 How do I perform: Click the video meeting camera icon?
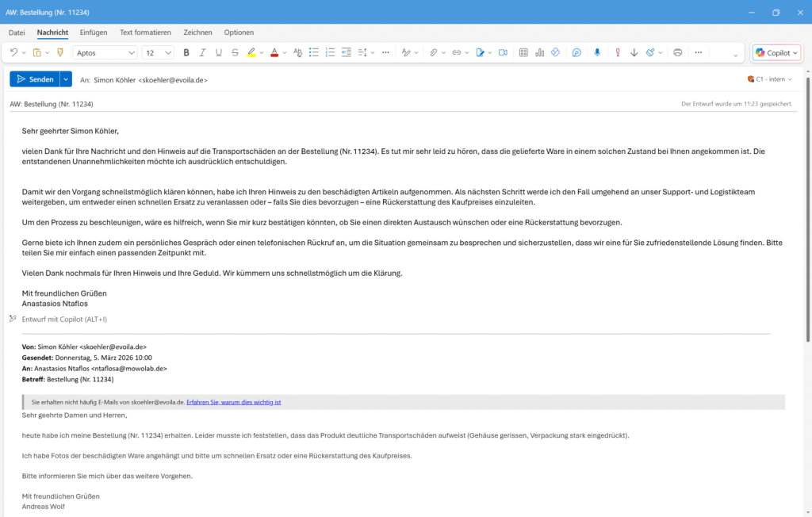(x=502, y=52)
